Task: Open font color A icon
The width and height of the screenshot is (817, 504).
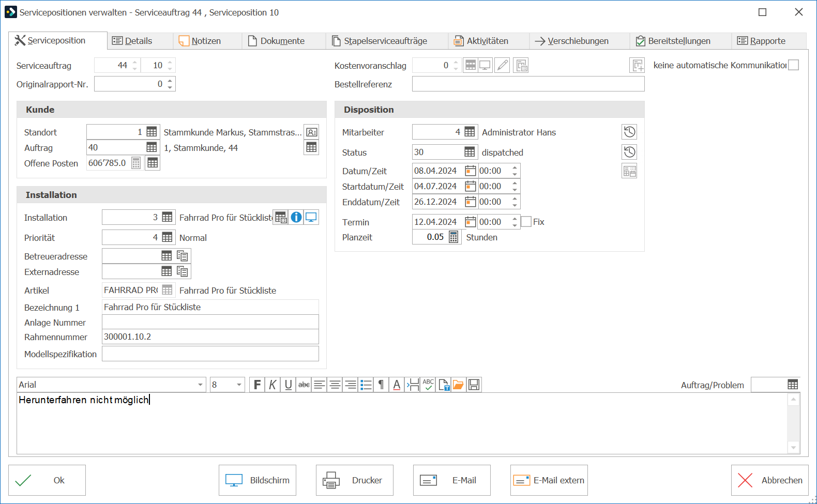Action: [397, 385]
